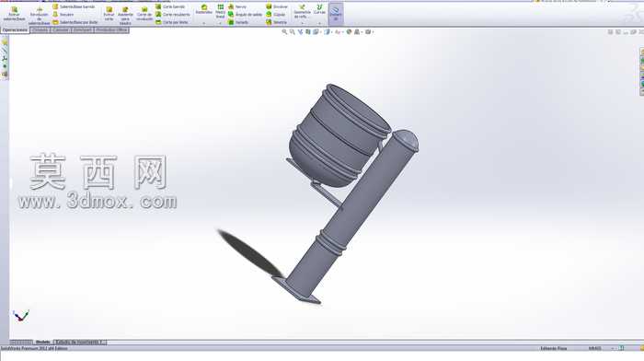This screenshot has width=644, height=361.
Task: Click Section view icon
Action: 308,31
